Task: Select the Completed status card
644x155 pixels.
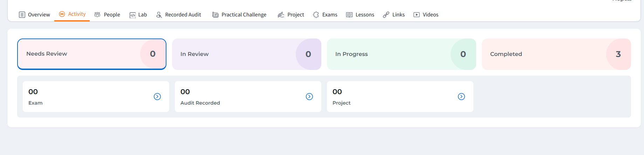Action: pos(556,54)
